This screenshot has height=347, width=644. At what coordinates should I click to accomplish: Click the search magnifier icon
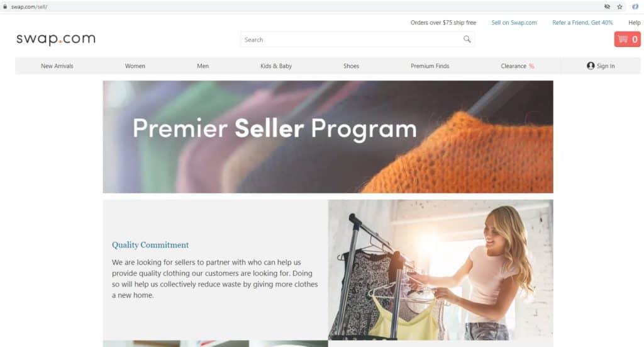tap(467, 40)
